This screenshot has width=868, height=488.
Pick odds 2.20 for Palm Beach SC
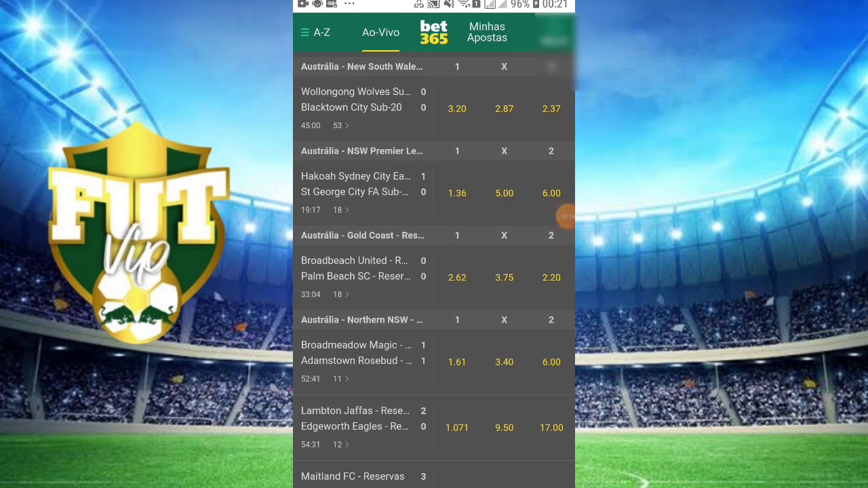coord(551,277)
